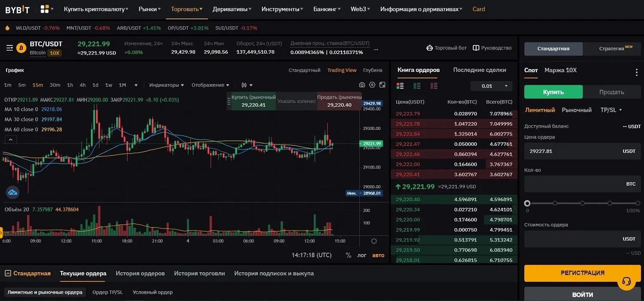Click the quantity (Кол-во) BTC input field

[x=583, y=184]
